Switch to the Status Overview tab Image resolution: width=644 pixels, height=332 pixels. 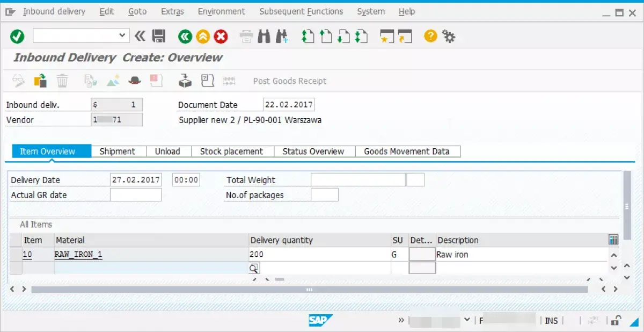pyautogui.click(x=313, y=151)
